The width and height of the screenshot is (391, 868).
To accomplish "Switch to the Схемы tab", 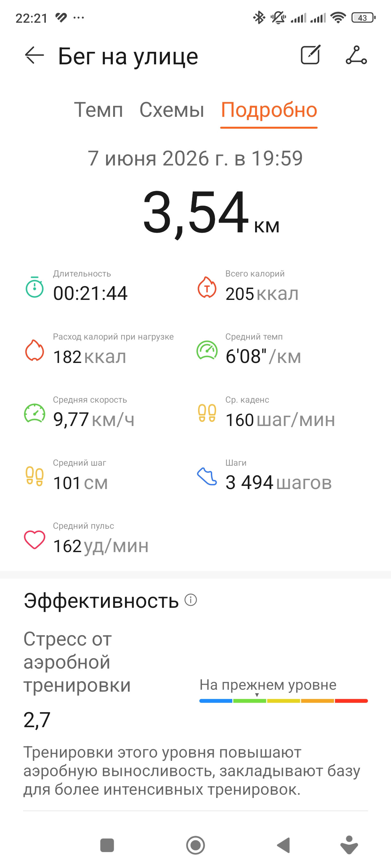I will point(172,110).
